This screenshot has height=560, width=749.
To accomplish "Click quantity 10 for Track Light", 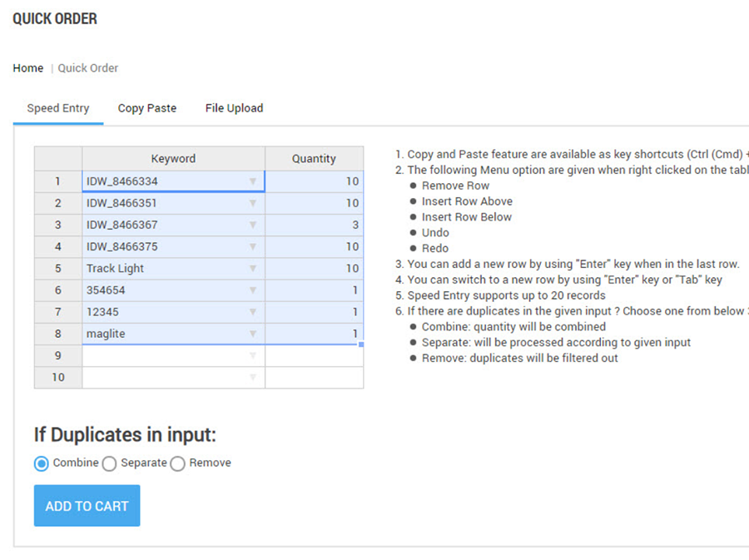I will (314, 268).
